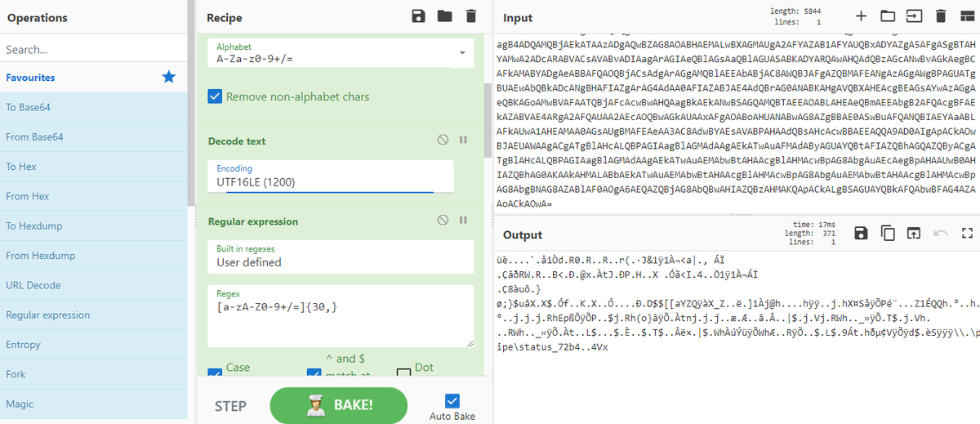Select the From Base64 operation
Image resolution: width=980 pixels, height=424 pixels.
click(93, 136)
